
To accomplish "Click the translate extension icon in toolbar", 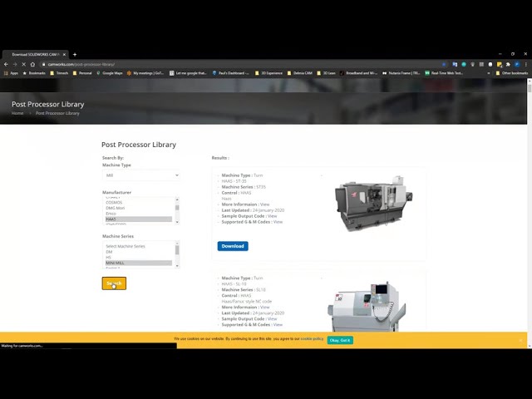I will coord(455,64).
